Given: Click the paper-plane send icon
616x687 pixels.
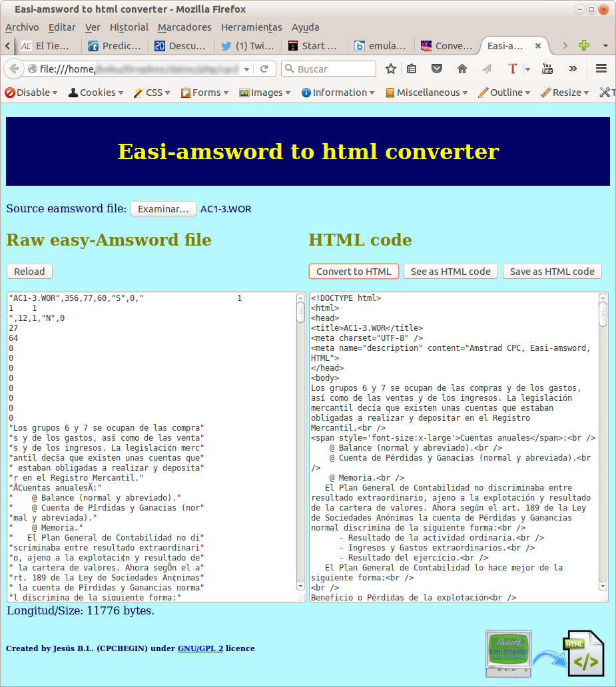Looking at the screenshot, I should tap(487, 69).
